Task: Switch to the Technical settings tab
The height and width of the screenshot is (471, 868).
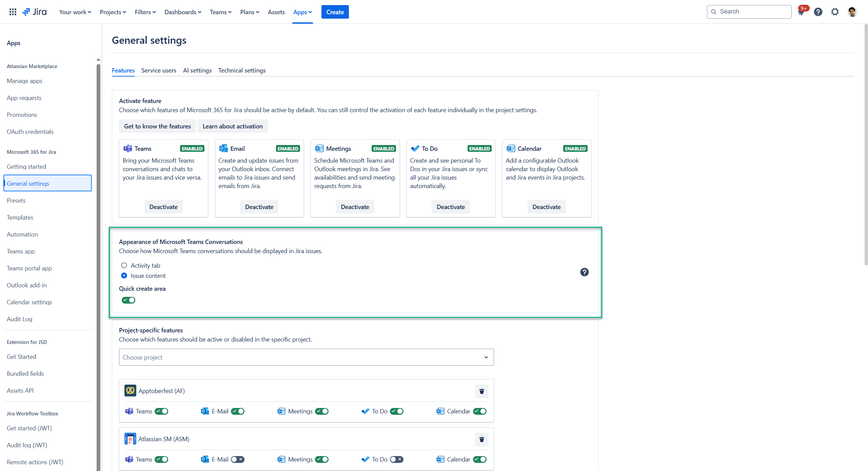Action: point(242,70)
